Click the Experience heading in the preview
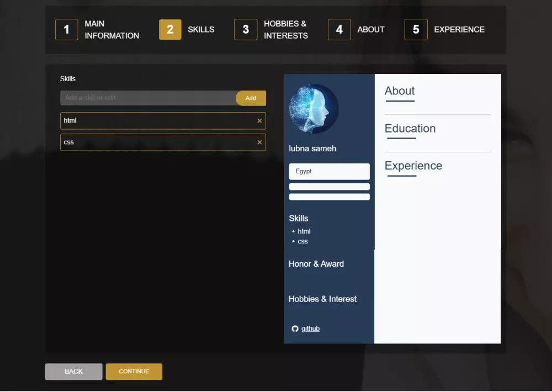 point(413,166)
